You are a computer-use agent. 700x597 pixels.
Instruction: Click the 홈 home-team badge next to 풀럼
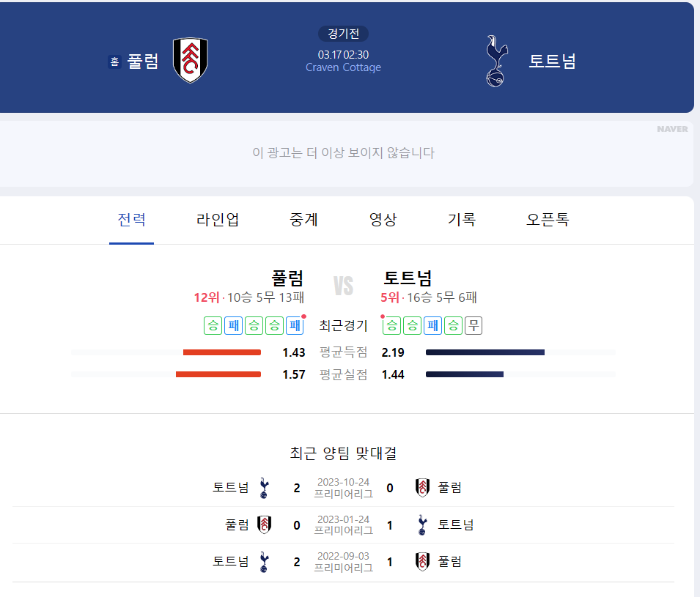point(114,62)
